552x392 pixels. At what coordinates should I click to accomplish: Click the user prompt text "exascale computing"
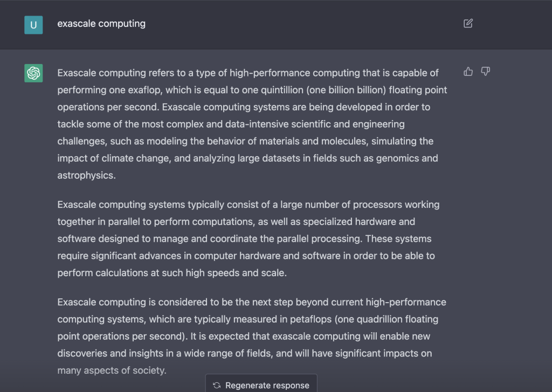101,24
